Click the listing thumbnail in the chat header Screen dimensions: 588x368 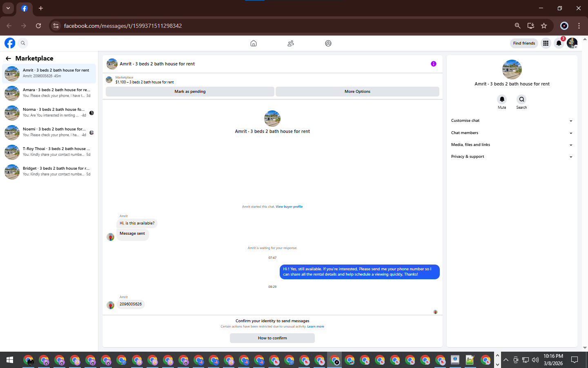112,64
